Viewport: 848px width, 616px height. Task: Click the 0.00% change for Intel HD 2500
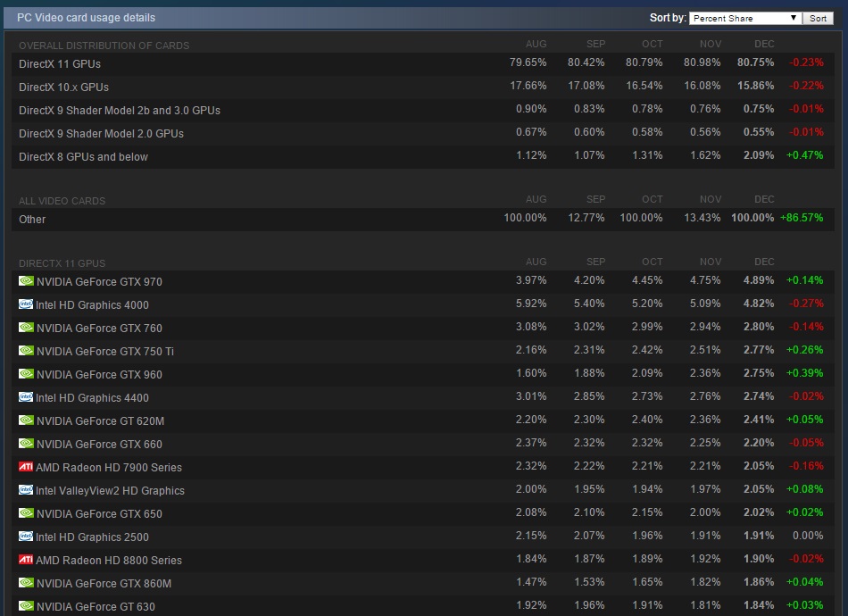pos(808,536)
